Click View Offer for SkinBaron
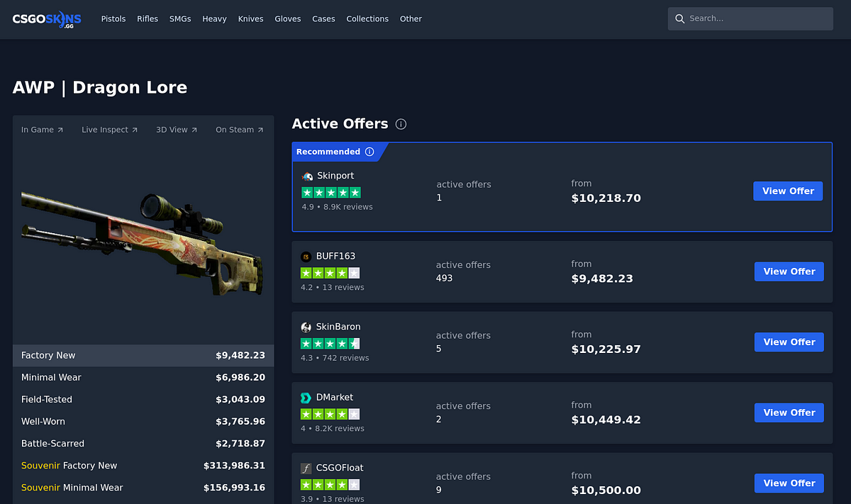This screenshot has width=851, height=504. tap(789, 342)
